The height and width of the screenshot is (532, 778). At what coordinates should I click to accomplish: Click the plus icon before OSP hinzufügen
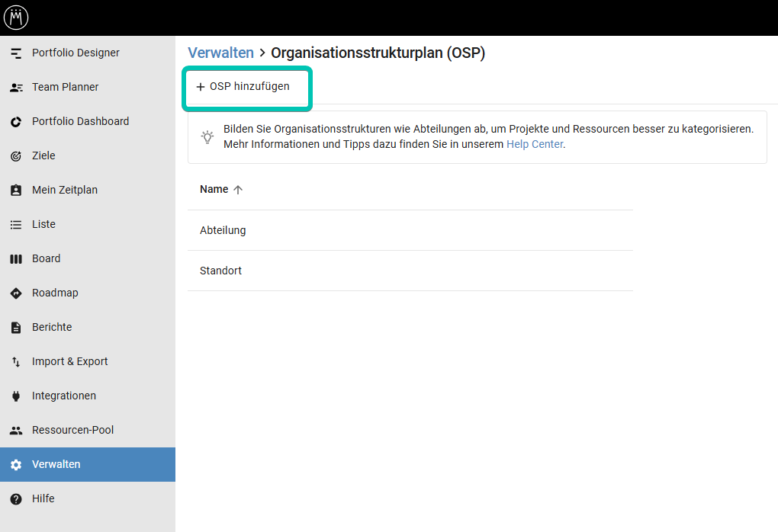click(x=201, y=87)
